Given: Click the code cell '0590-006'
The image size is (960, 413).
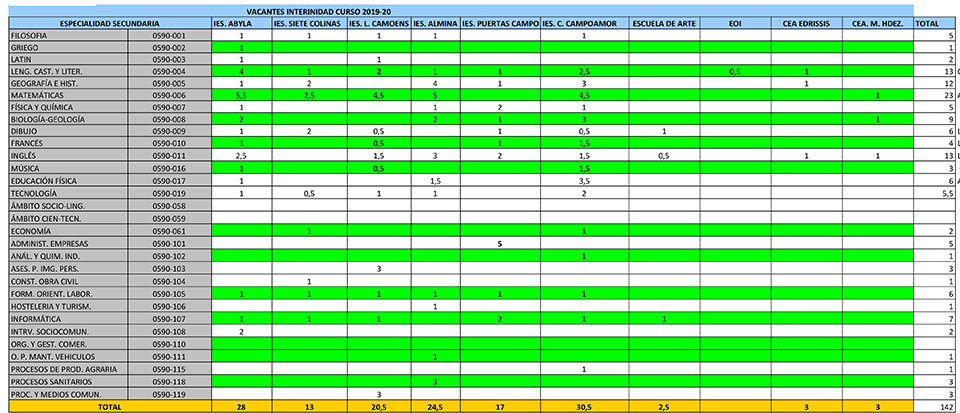Looking at the screenshot, I should pyautogui.click(x=170, y=95).
